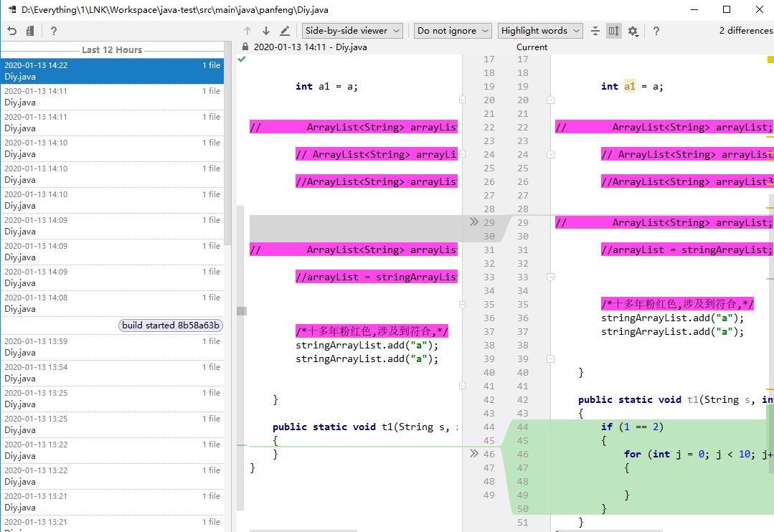Screen dimensions: 774x532
Task: Select the 2020-01-13 14:22 revision
Action: click(112, 70)
